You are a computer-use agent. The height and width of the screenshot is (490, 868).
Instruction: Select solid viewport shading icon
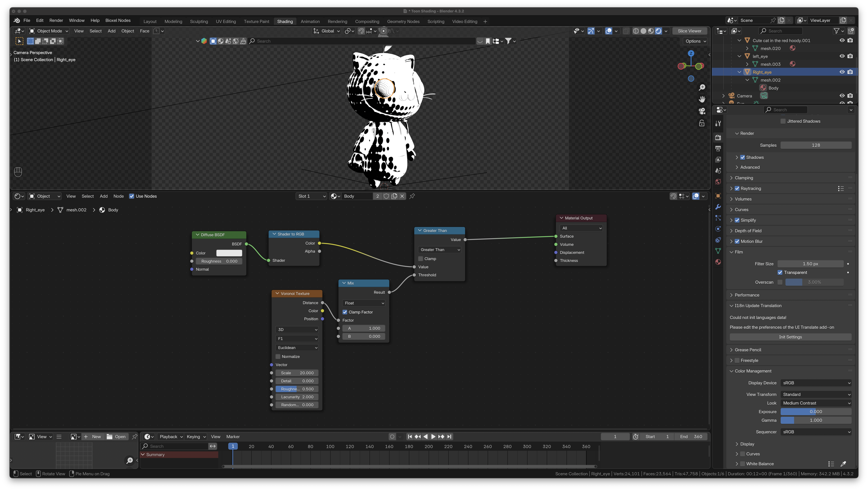[643, 31]
